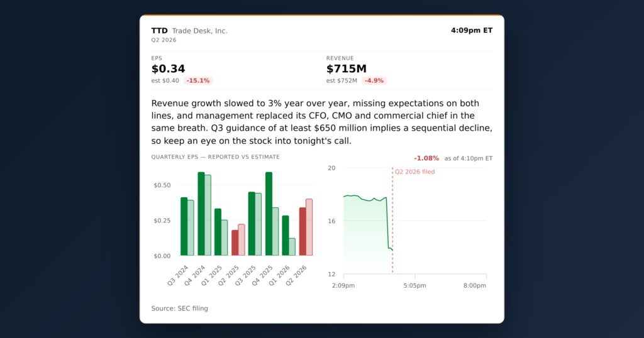
Task: Click the TTD ticker symbol
Action: (159, 31)
